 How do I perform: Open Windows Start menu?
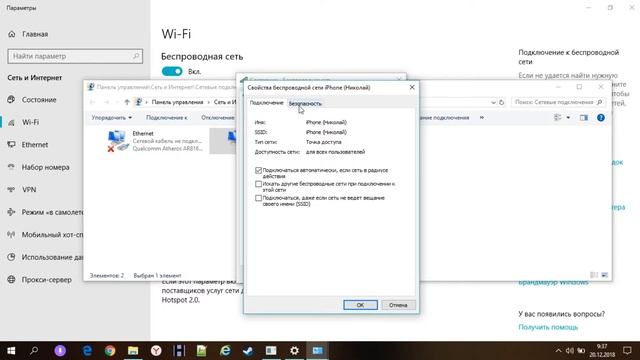[11, 351]
